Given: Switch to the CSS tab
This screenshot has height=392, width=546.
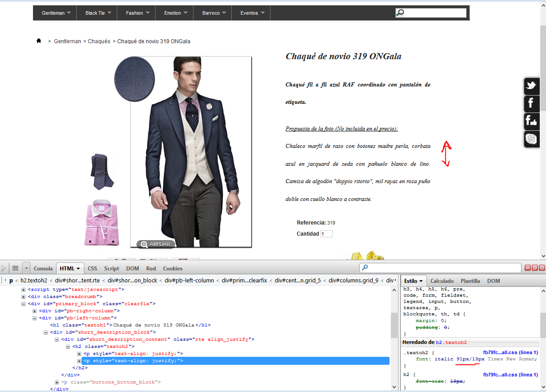Looking at the screenshot, I should (92, 268).
